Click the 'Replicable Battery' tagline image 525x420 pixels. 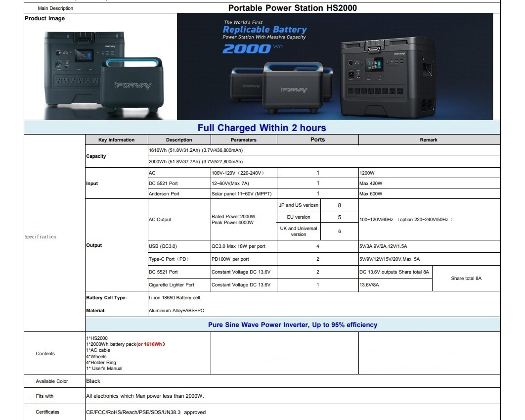tap(263, 29)
